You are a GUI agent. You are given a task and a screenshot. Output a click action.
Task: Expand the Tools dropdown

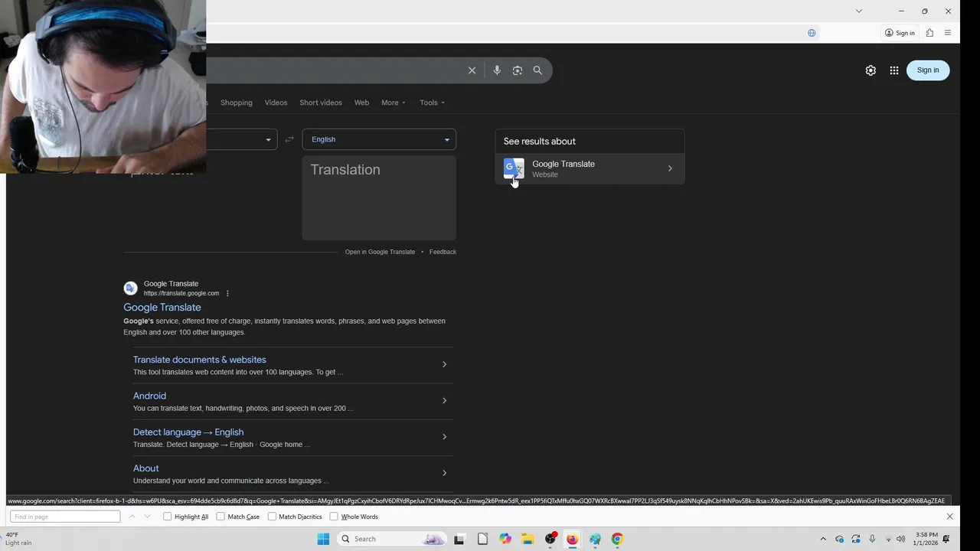(432, 103)
